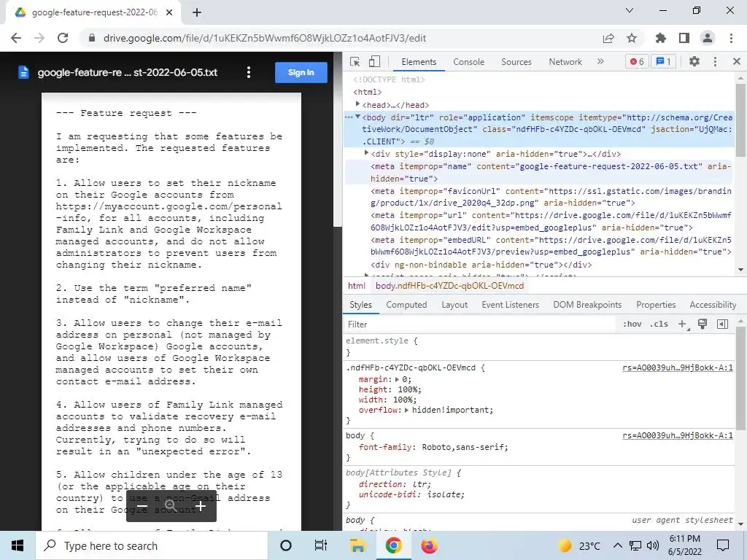Click the browser back arrow
747x560 pixels.
point(16,38)
